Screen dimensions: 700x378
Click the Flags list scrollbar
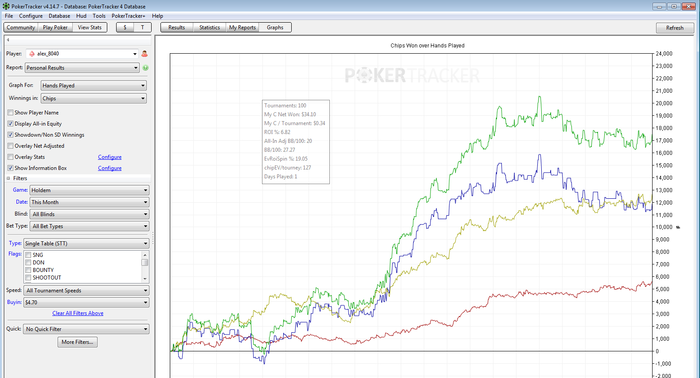(145, 266)
